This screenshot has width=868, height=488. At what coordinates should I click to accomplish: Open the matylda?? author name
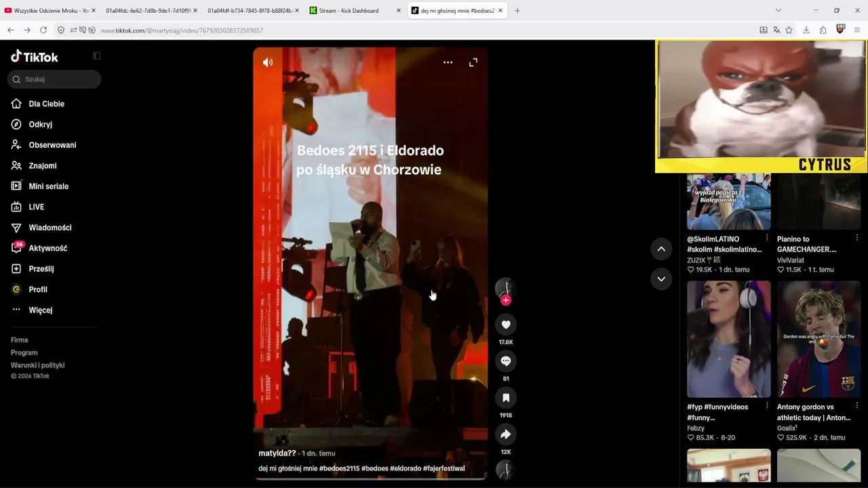[277, 453]
